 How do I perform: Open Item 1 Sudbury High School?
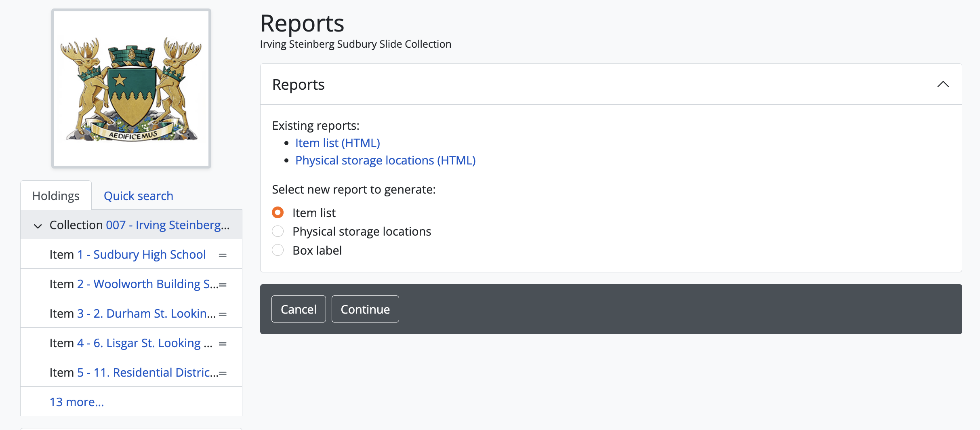(141, 255)
